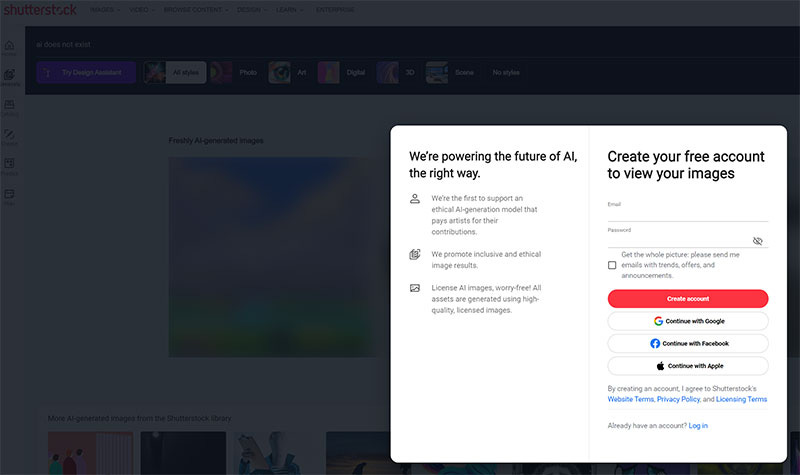Open the Plan icon in left sidebar
This screenshot has width=800, height=475.
[9, 196]
